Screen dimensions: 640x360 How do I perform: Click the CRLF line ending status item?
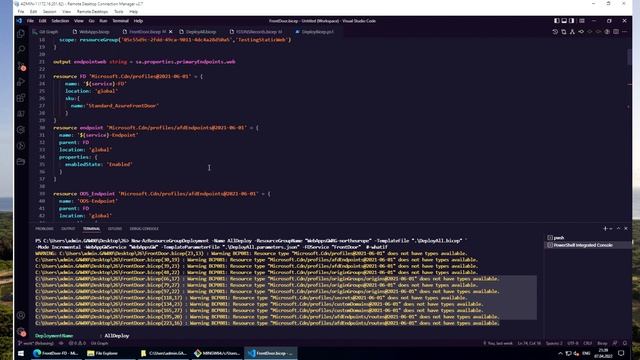(588, 343)
